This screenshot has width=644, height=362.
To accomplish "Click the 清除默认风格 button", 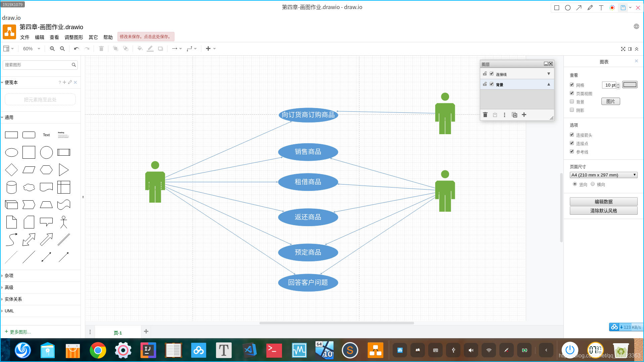I will coord(603,211).
